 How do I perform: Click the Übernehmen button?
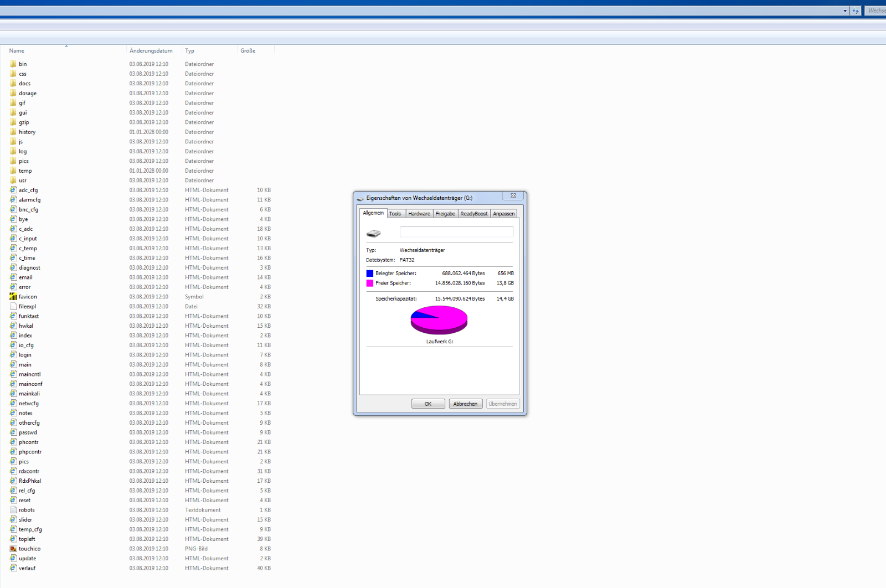point(503,404)
